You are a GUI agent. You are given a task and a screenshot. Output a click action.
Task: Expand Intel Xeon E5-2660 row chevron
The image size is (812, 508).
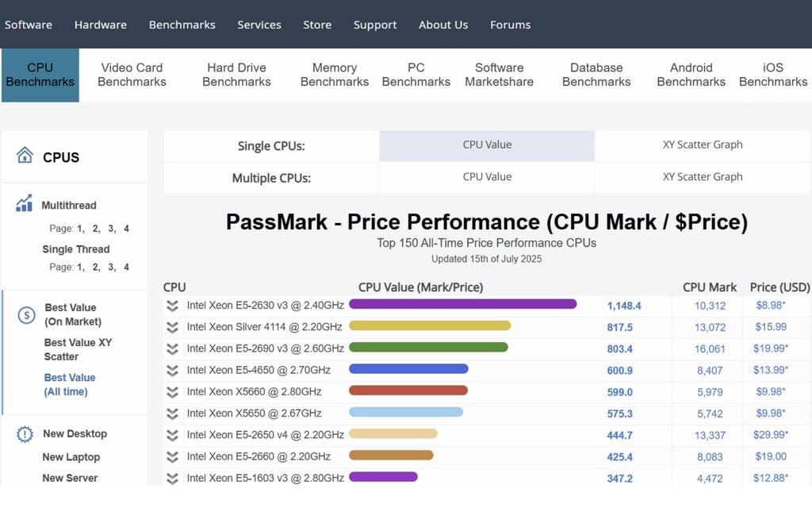point(172,456)
